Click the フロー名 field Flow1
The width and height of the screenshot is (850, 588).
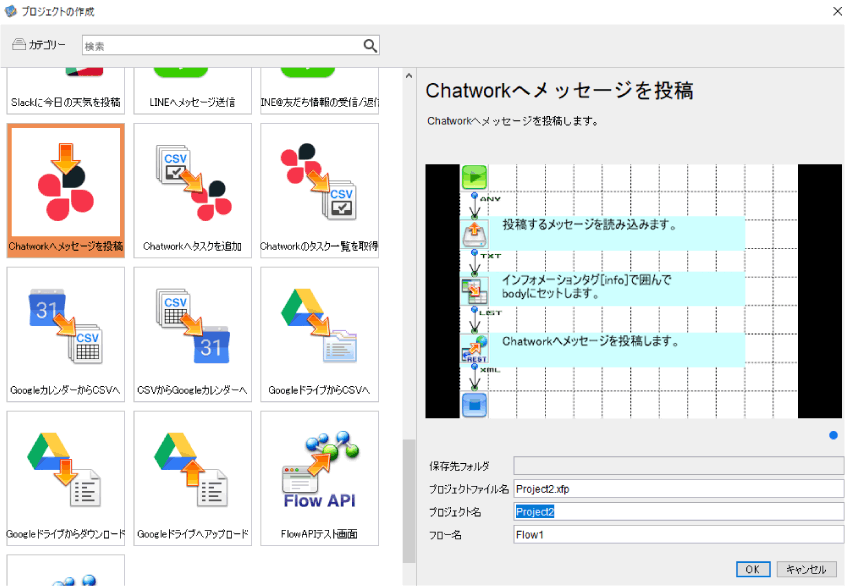pyautogui.click(x=679, y=534)
